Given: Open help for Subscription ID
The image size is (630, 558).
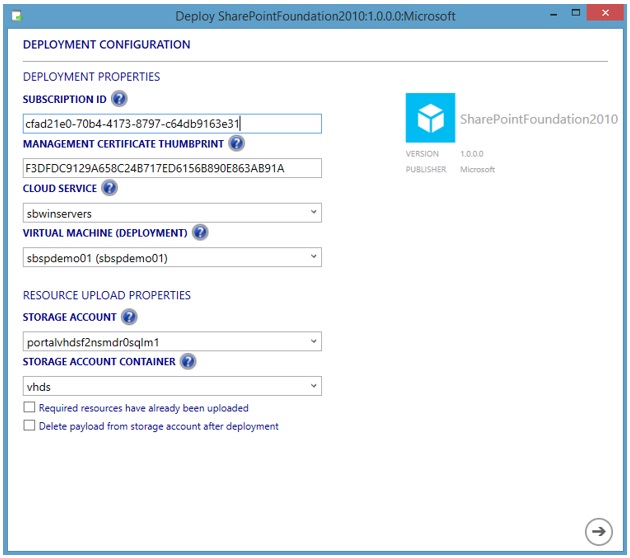Looking at the screenshot, I should click(x=119, y=98).
